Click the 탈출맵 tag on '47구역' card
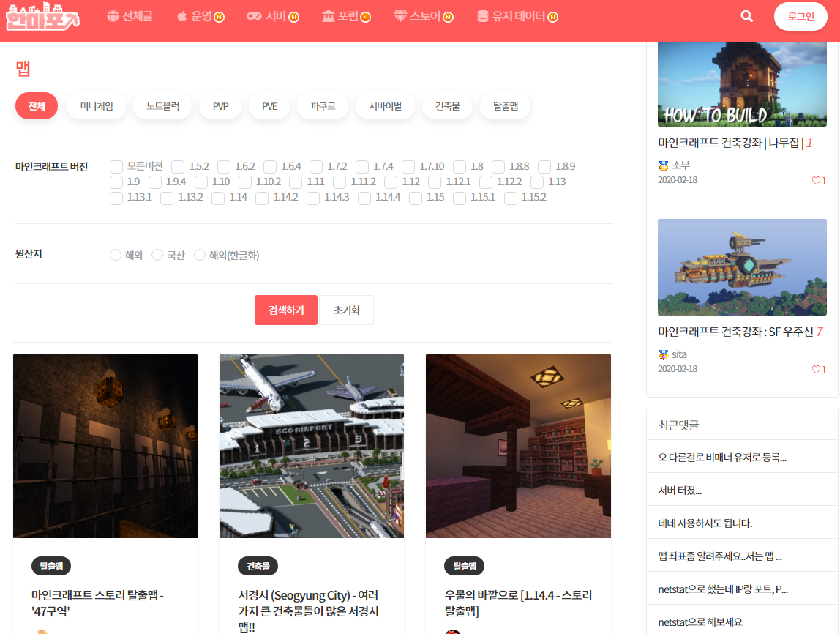The height and width of the screenshot is (634, 840). (x=51, y=566)
